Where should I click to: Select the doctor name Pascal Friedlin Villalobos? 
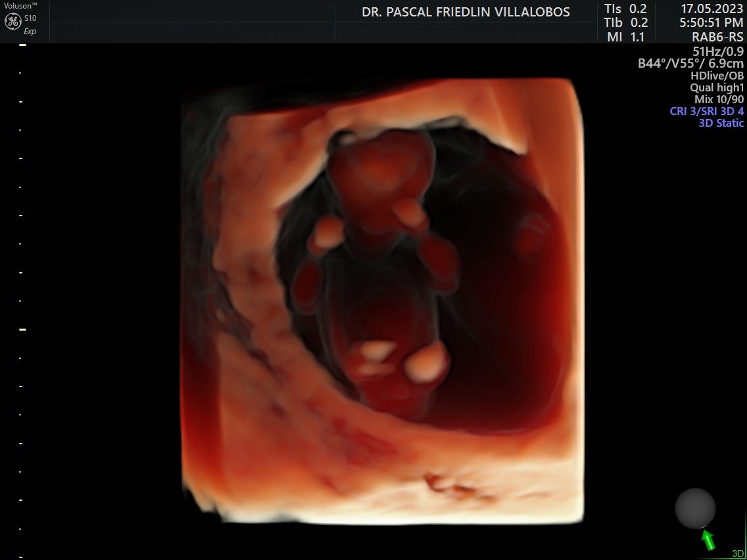point(466,12)
